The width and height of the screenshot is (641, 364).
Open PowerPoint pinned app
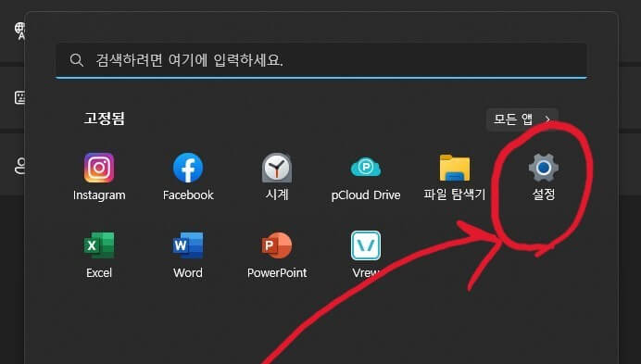point(277,245)
